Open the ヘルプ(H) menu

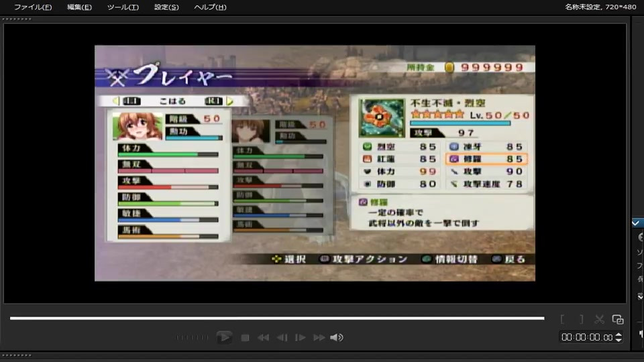[x=210, y=7]
